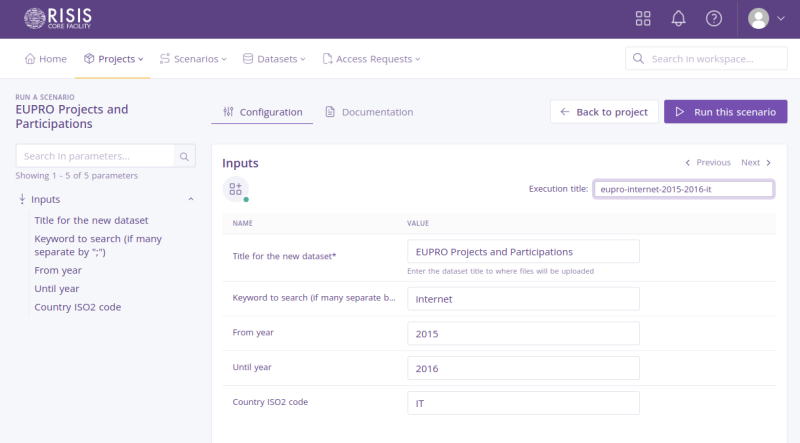This screenshot has width=800, height=443.
Task: Switch to the Documentation tab
Action: pos(369,112)
